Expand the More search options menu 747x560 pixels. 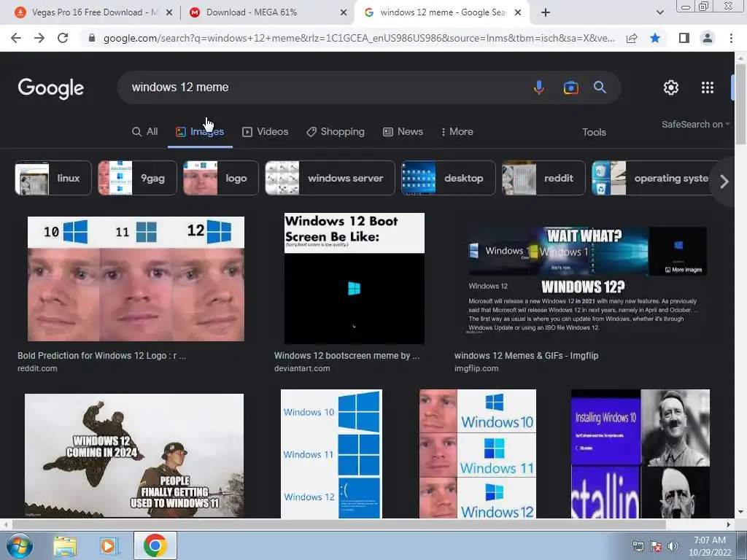click(x=457, y=132)
